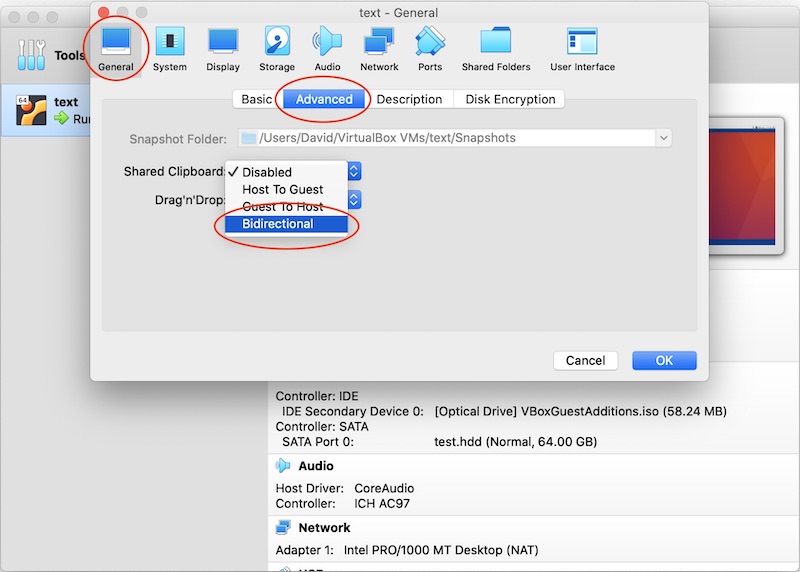Open Storage settings icon

click(277, 48)
